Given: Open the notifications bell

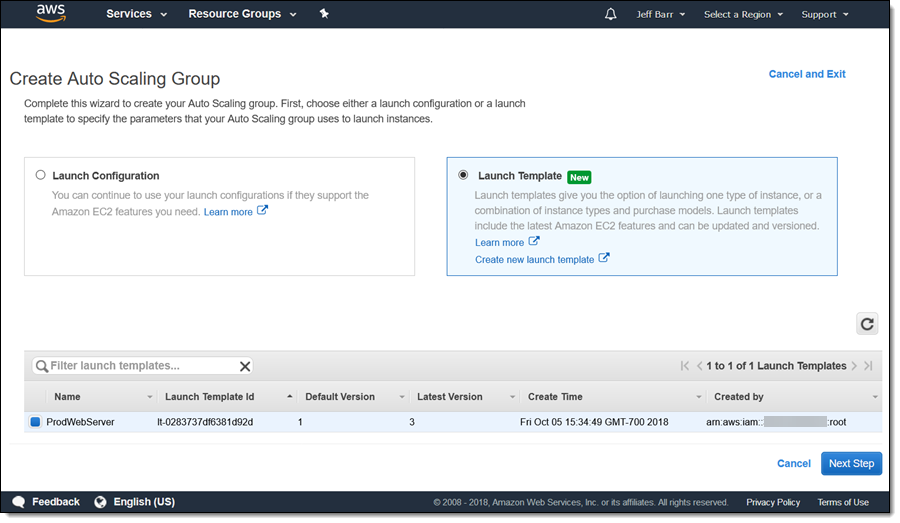Looking at the screenshot, I should (610, 14).
